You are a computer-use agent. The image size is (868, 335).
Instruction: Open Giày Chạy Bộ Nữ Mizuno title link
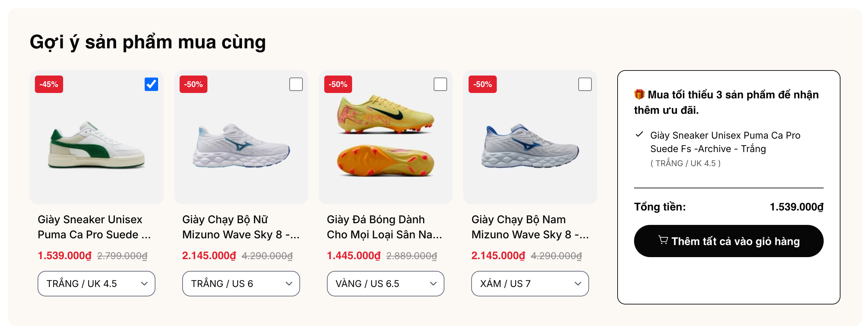[240, 227]
